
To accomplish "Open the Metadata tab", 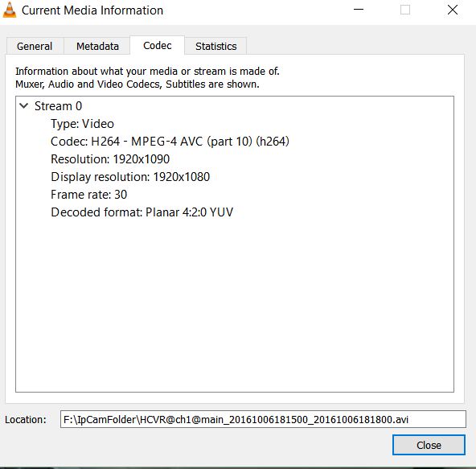I will coord(97,46).
